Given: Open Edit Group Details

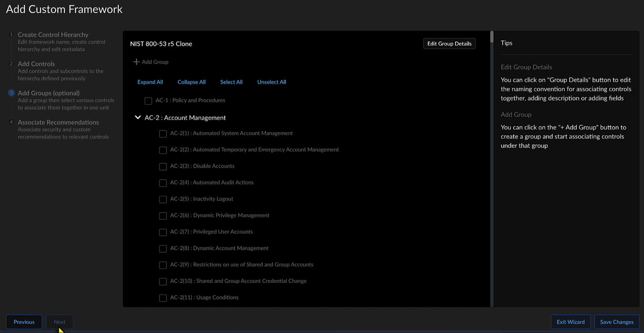Looking at the screenshot, I should tap(449, 44).
